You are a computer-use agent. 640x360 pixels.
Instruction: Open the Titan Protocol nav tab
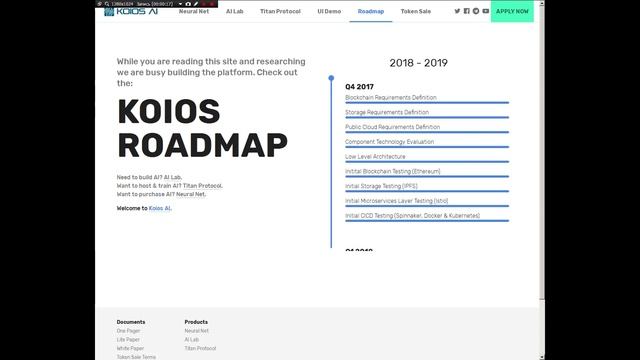click(x=280, y=11)
